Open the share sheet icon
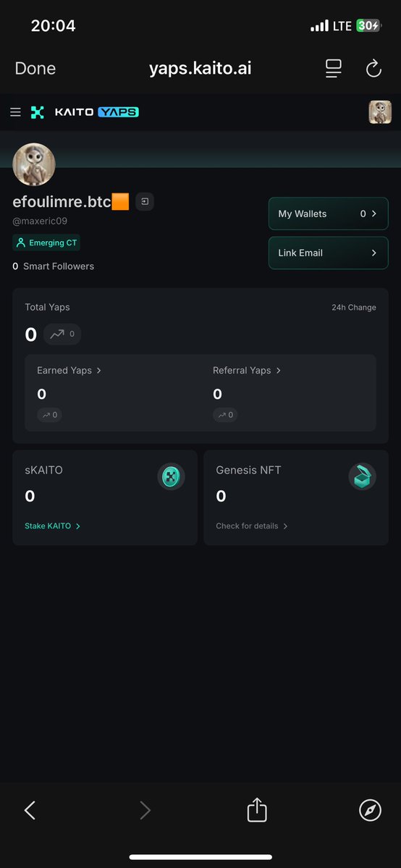The height and width of the screenshot is (868, 401). pyautogui.click(x=257, y=809)
